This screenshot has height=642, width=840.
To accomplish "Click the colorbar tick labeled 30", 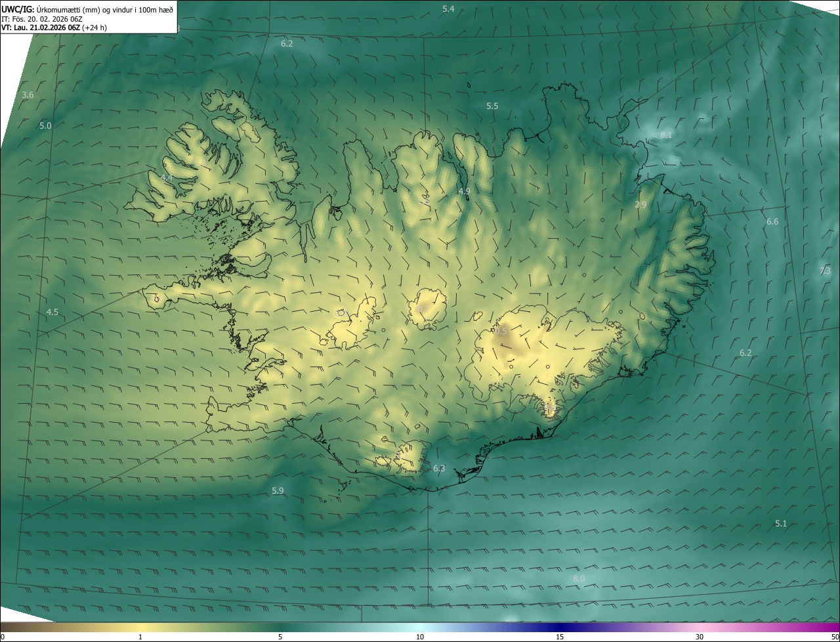I will coord(700,637).
